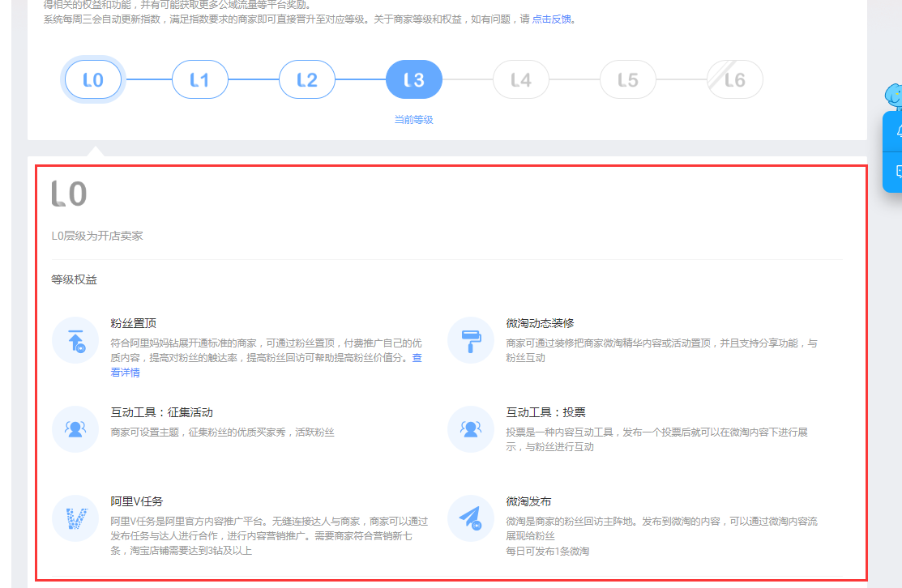The width and height of the screenshot is (902, 588).
Task: Click the 微淘发布 paper plane icon
Action: click(471, 518)
